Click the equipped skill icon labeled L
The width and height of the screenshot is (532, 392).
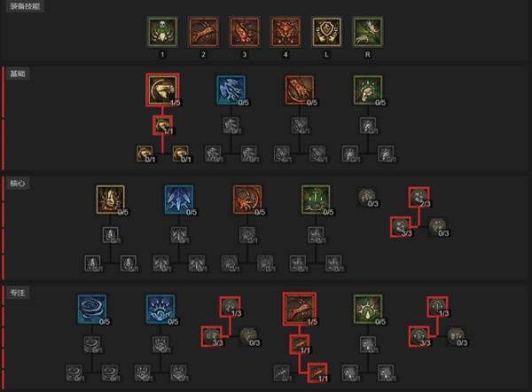pos(326,32)
